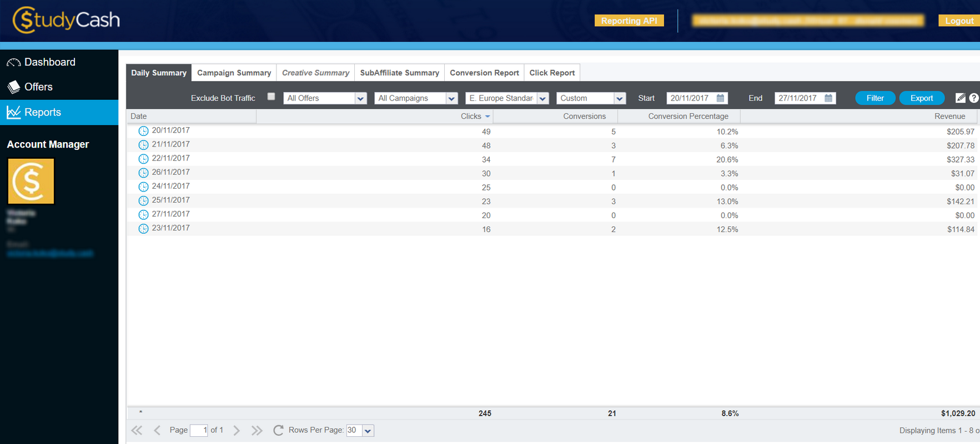Switch to the Creative Summary tab
Image resolution: width=980 pixels, height=444 pixels.
[316, 73]
